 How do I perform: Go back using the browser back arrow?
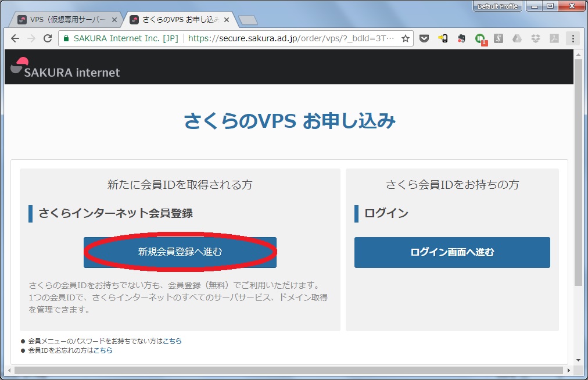point(15,38)
